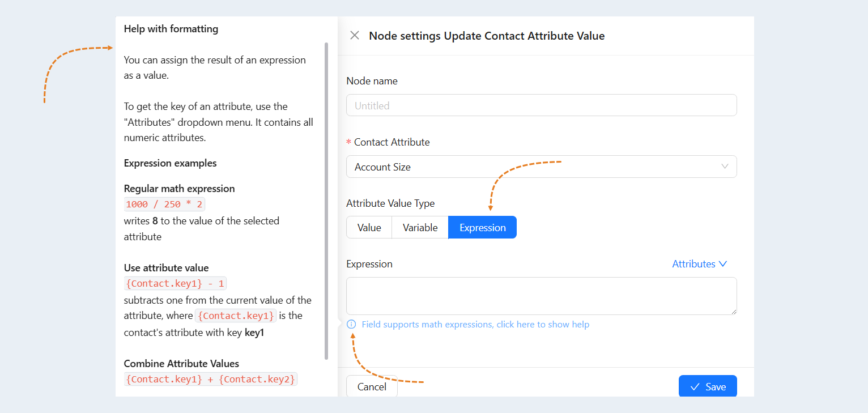Screen dimensions: 868x413
Task: Click the '{Contact.key1} - 1' code example
Action: pyautogui.click(x=175, y=283)
